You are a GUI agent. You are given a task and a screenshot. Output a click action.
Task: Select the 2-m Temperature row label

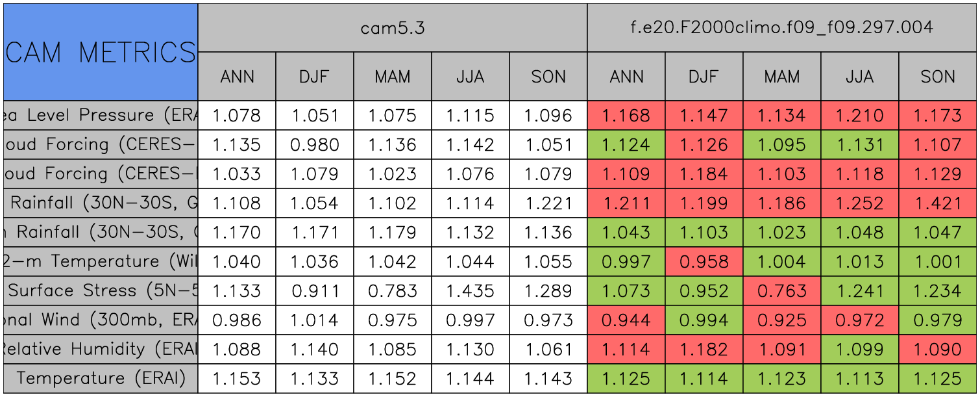(x=101, y=262)
